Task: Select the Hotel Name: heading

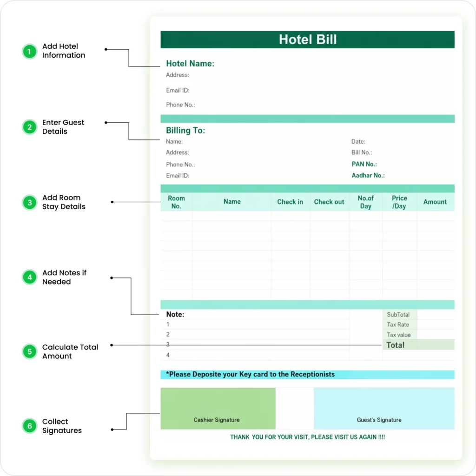Action: (x=190, y=63)
